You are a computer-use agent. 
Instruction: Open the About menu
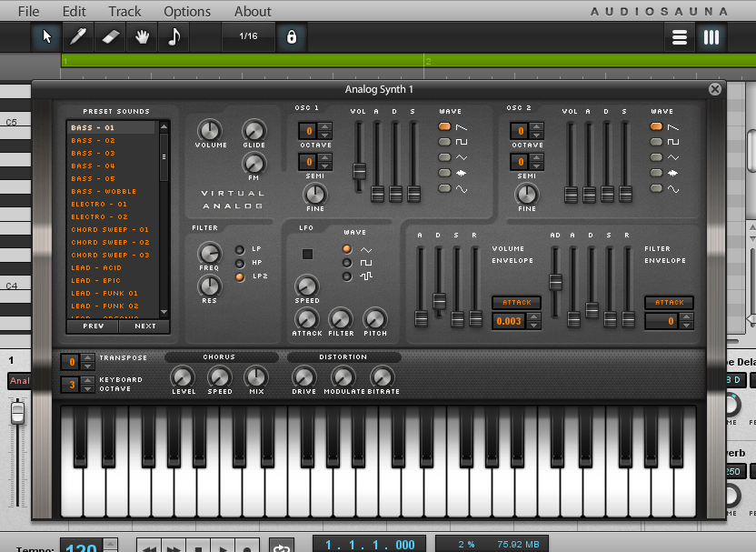(x=253, y=11)
